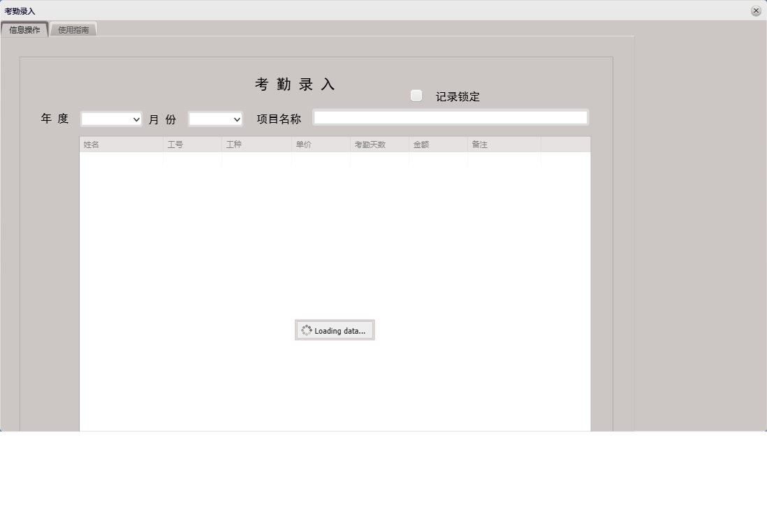Select the 信息操作 tab

point(24,29)
